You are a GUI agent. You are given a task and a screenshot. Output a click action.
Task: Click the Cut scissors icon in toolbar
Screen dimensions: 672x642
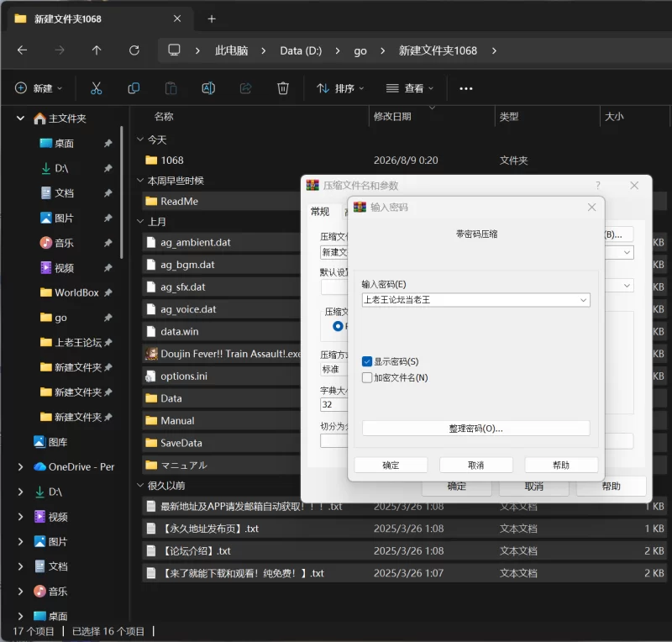coord(97,88)
